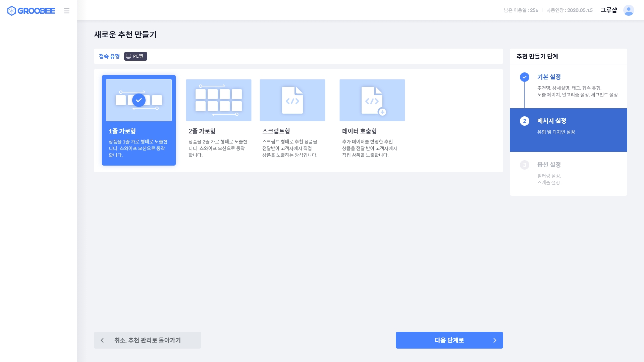The image size is (644, 362).
Task: Click the 그루샵 account name
Action: 608,10
